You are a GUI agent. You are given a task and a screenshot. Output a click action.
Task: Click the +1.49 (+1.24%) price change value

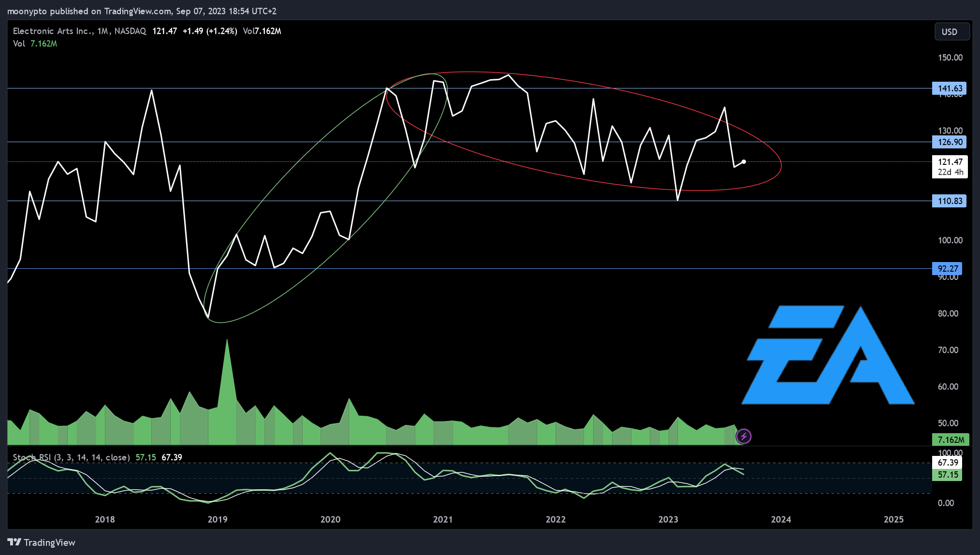coord(210,31)
